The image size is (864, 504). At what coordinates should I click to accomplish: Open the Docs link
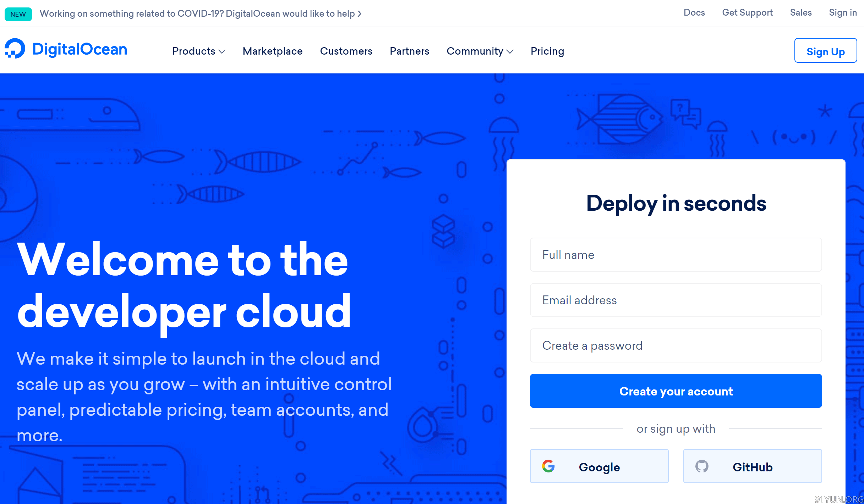pos(694,13)
